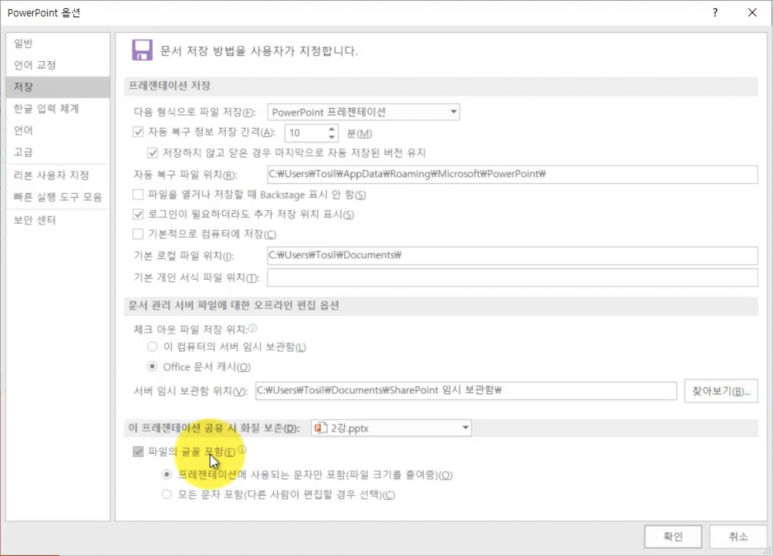Open the 언어 교정 category
The width and height of the screenshot is (773, 556).
(x=58, y=65)
